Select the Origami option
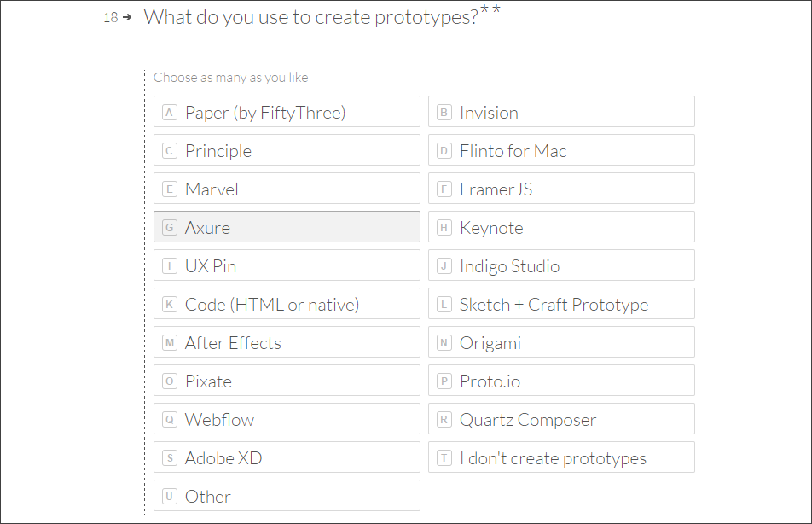812x524 pixels. (561, 342)
